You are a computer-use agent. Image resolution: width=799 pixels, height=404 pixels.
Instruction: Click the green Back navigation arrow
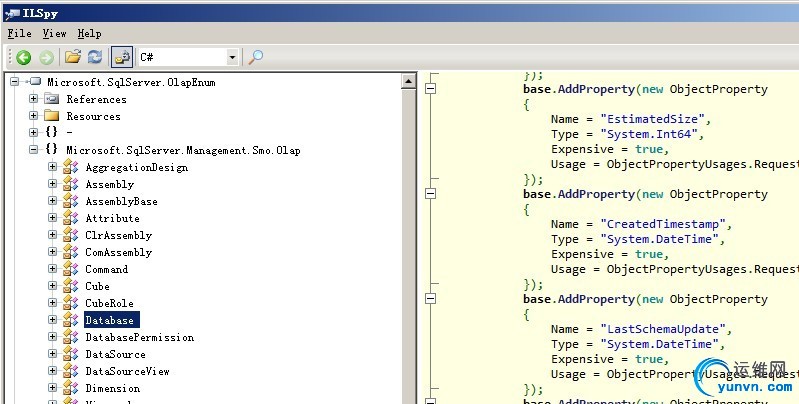pos(23,57)
